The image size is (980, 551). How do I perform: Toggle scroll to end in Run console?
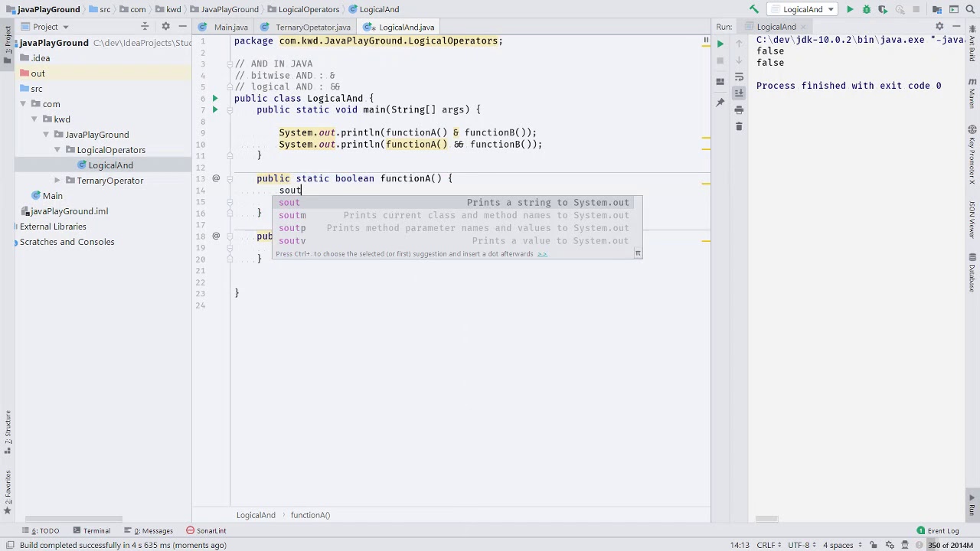click(x=739, y=93)
